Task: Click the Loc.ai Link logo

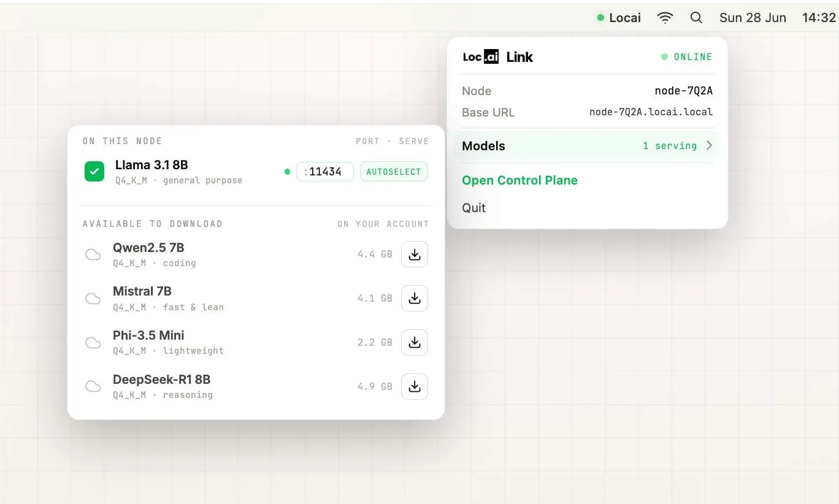Action: [498, 57]
